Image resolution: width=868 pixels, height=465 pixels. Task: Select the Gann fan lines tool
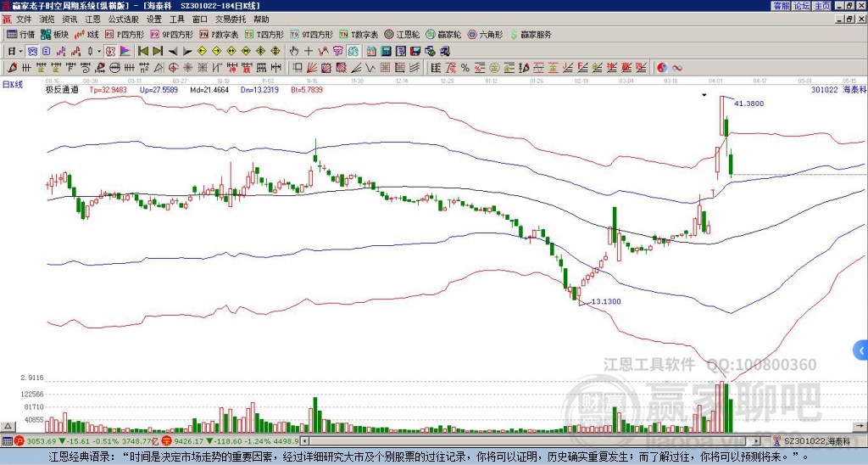click(x=312, y=68)
